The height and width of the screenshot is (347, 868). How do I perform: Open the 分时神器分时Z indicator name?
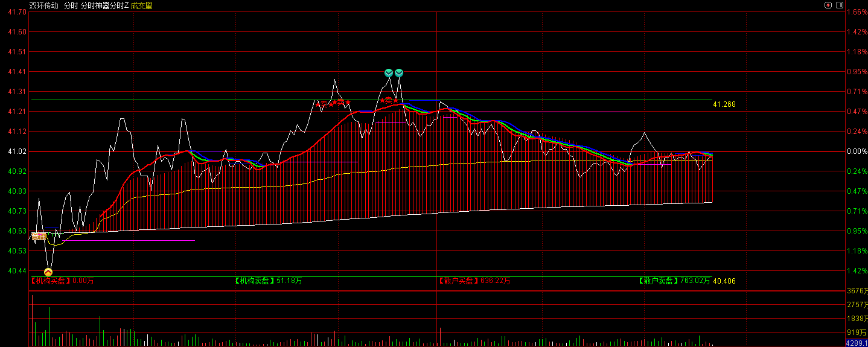tap(104, 5)
